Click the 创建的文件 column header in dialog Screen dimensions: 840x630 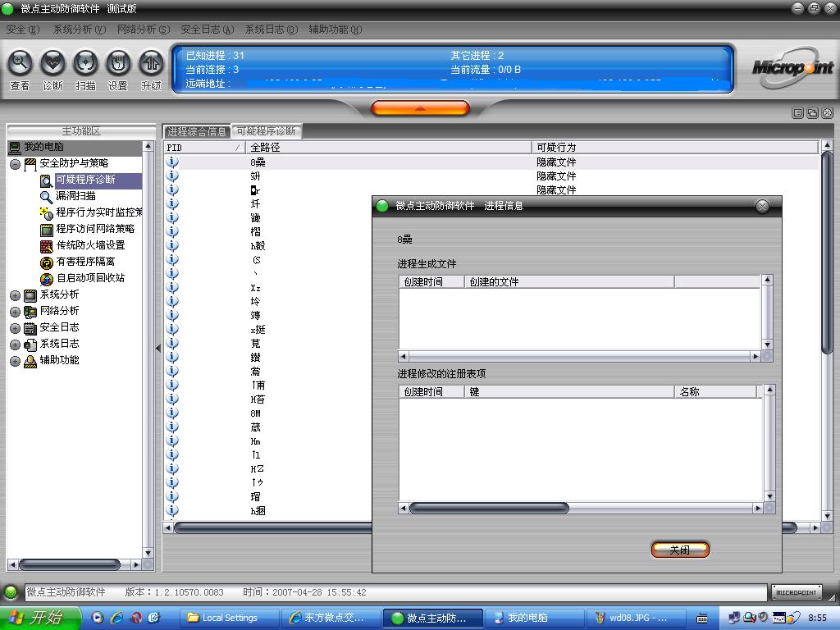click(569, 282)
